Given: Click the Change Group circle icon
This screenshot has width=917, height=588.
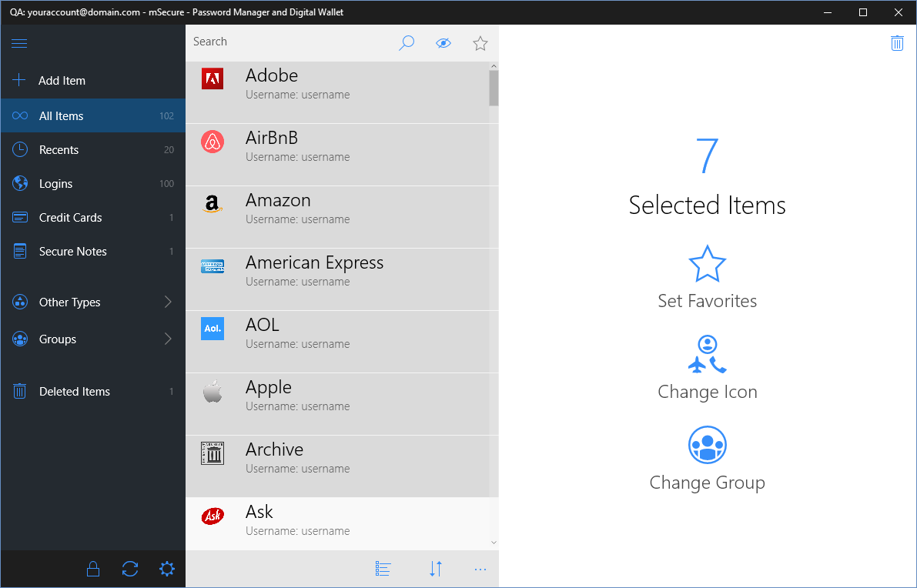Looking at the screenshot, I should (x=707, y=445).
